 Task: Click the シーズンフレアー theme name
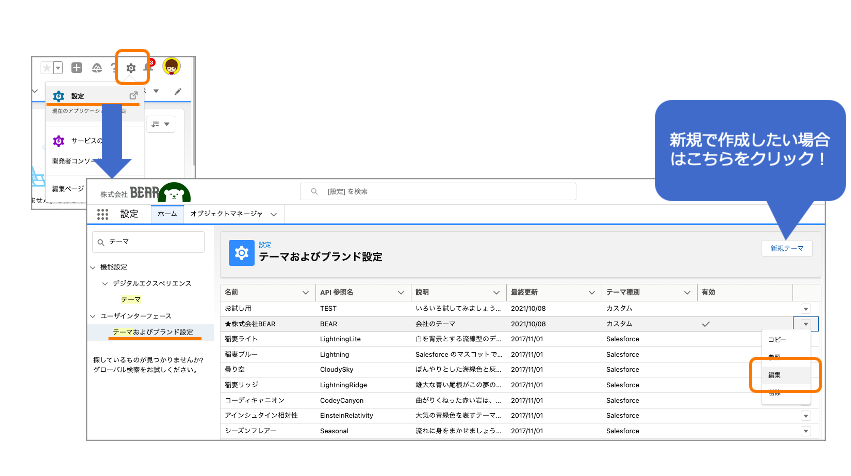[x=251, y=431]
